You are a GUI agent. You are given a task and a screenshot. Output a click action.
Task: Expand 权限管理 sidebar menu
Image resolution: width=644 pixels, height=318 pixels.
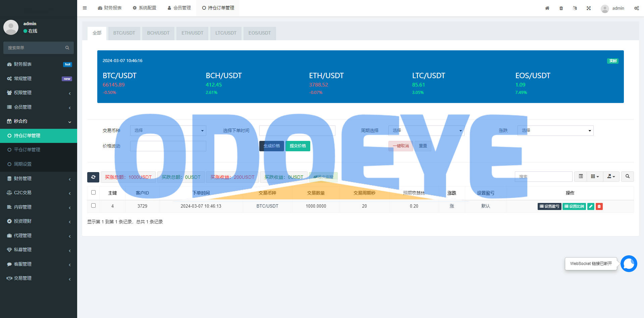(x=39, y=93)
